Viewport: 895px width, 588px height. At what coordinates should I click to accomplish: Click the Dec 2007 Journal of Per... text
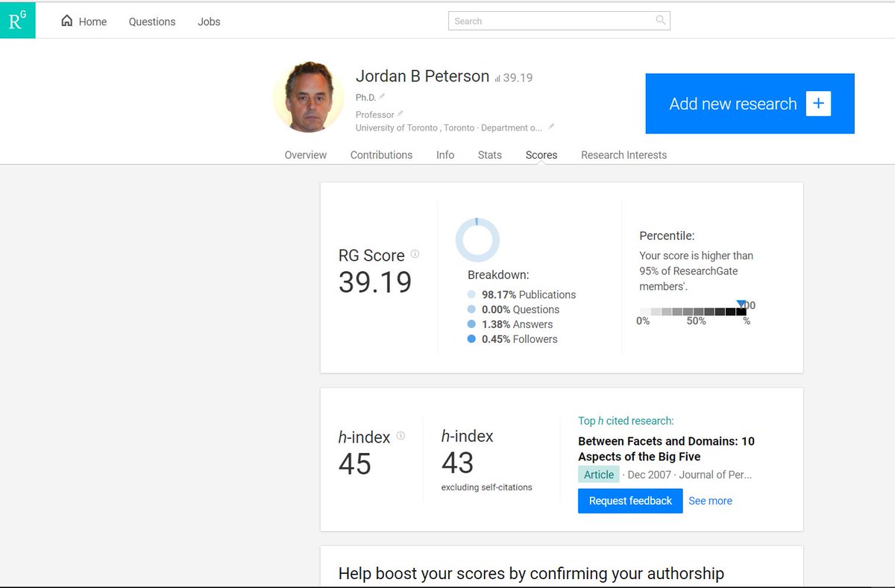690,474
